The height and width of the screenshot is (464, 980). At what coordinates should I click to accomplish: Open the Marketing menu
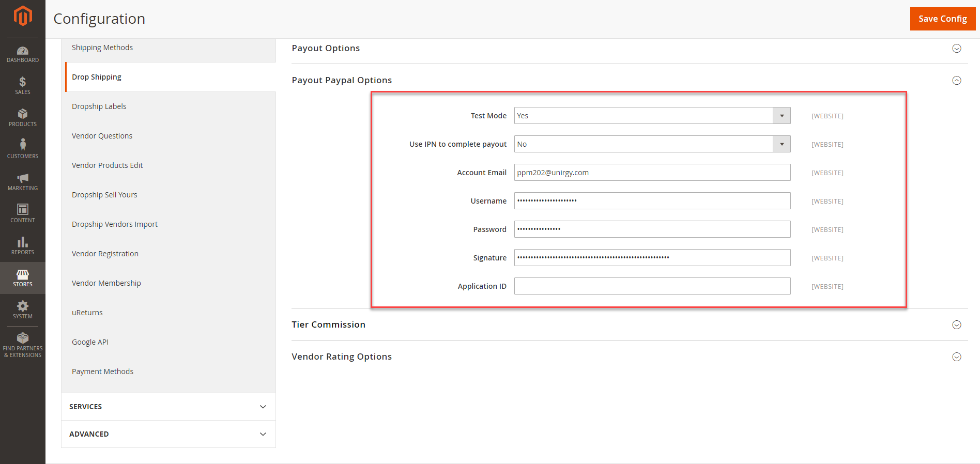pyautogui.click(x=23, y=182)
